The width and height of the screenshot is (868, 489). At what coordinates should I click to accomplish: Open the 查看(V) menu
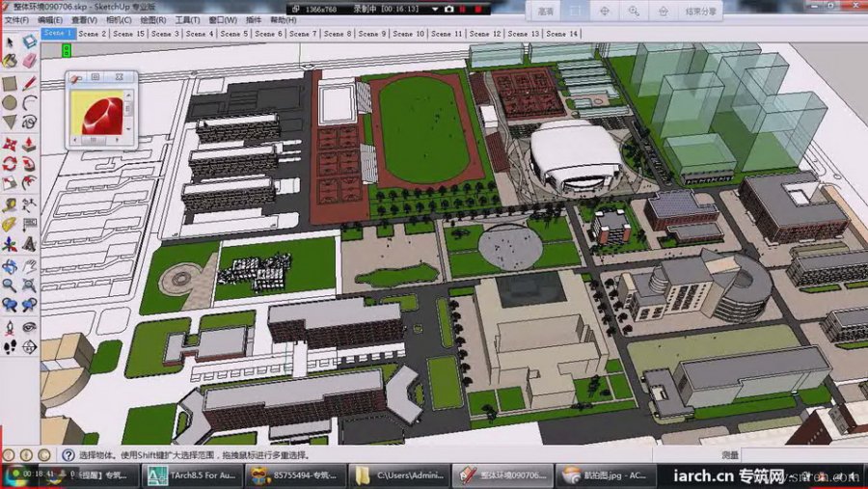click(x=84, y=20)
